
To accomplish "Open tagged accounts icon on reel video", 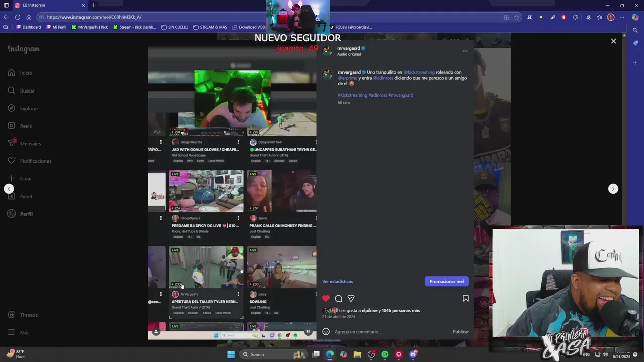I will click(x=156, y=332).
